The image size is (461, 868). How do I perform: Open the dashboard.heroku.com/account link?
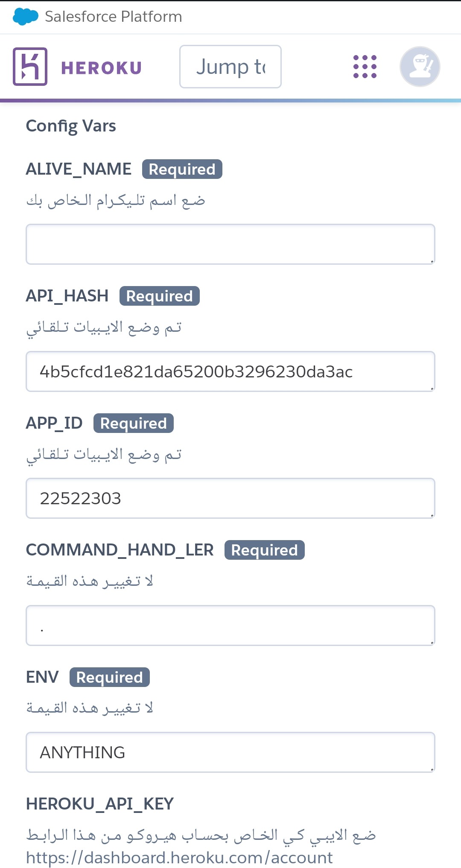tap(179, 857)
